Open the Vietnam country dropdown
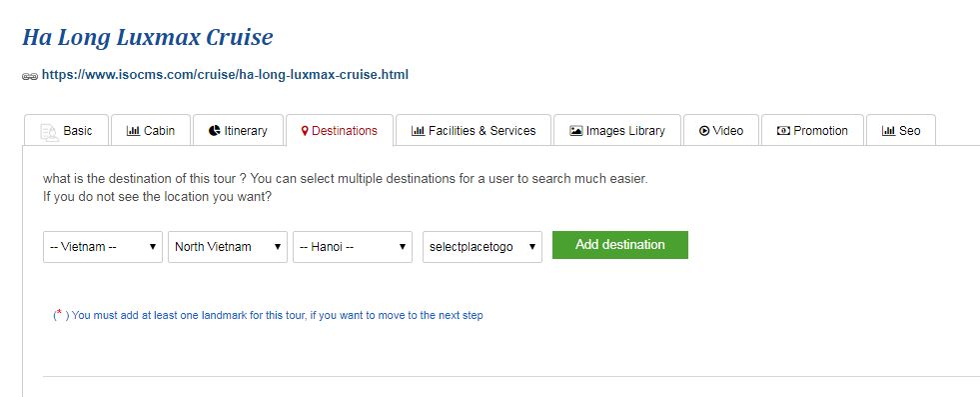The image size is (980, 397). (x=103, y=246)
